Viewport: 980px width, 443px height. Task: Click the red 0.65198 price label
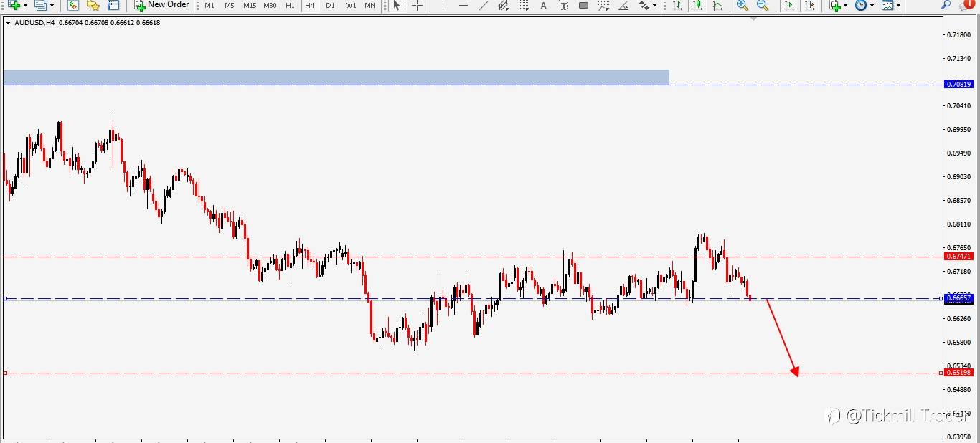[x=958, y=372]
